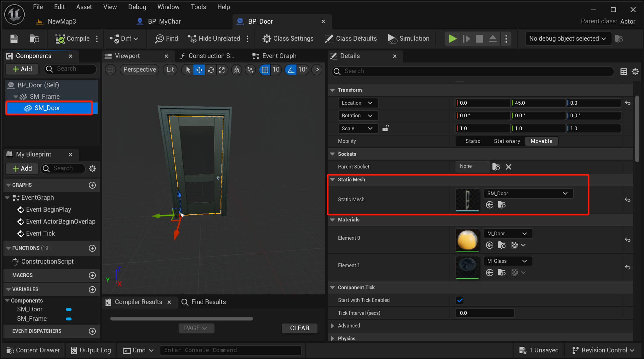Expand the Advanced section under Component Tick
644x359 pixels.
[332, 326]
